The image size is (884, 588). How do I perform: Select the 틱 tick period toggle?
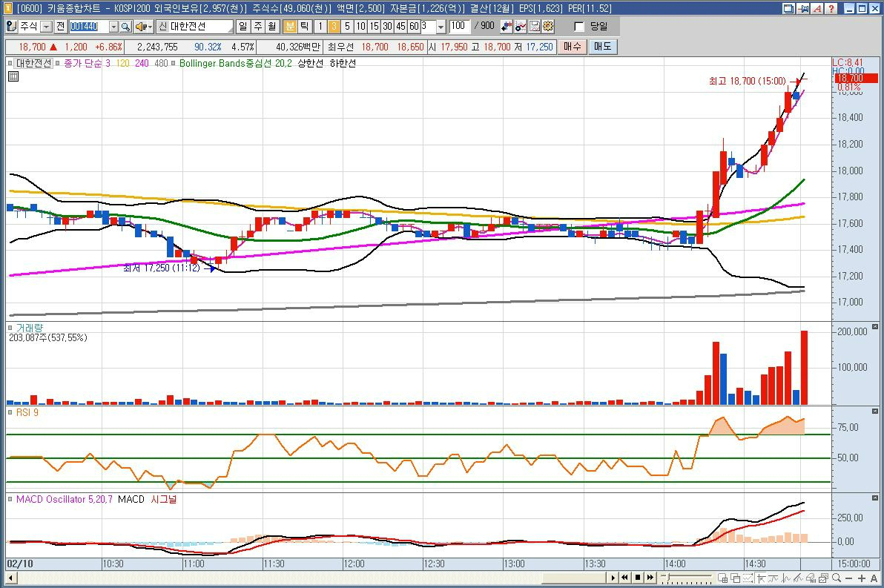tap(305, 27)
